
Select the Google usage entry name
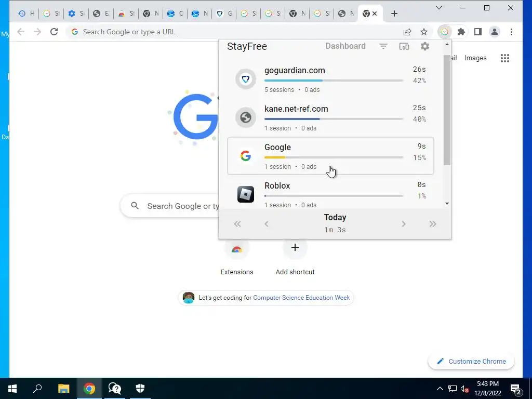(277, 147)
